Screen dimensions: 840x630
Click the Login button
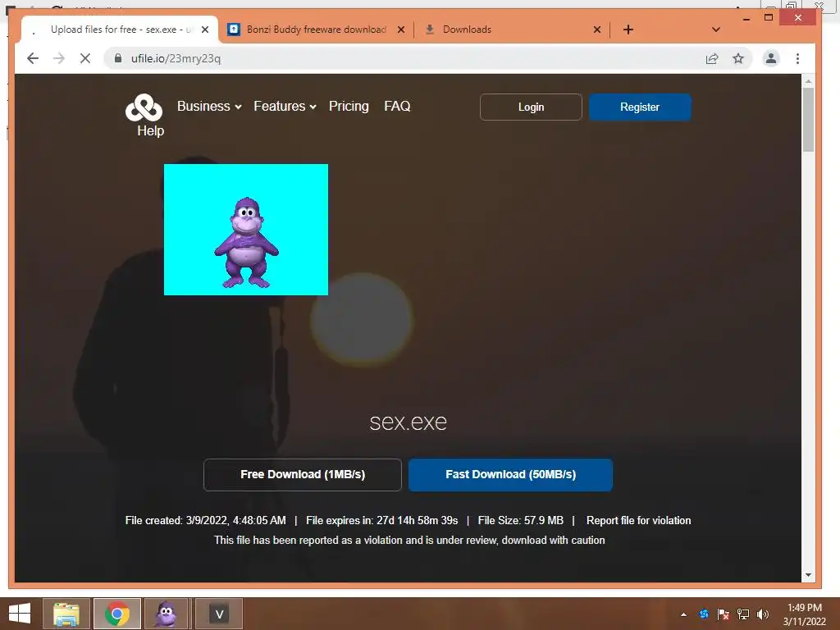[x=531, y=107]
